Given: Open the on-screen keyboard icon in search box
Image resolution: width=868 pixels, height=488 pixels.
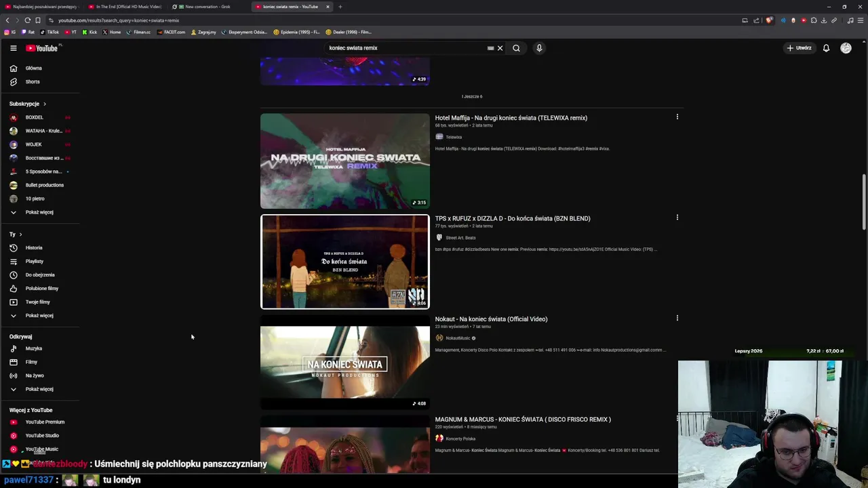Looking at the screenshot, I should pyautogui.click(x=490, y=48).
